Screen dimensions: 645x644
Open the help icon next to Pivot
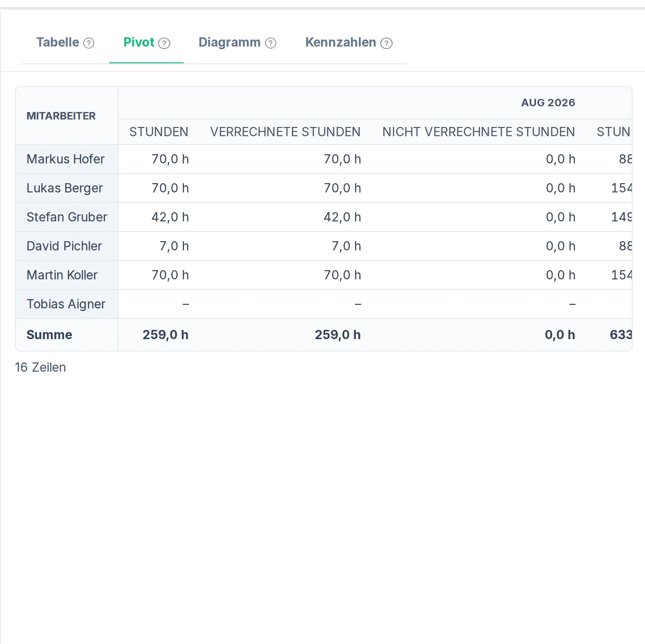click(164, 43)
